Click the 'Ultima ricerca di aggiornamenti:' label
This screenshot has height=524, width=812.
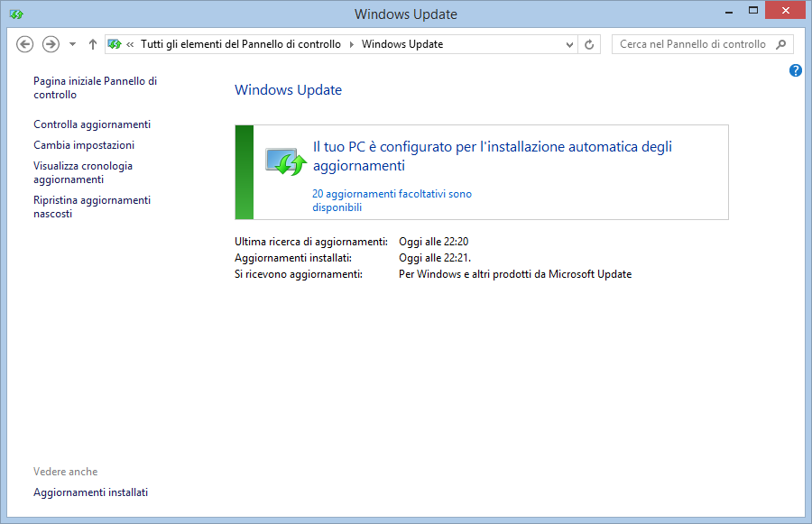(311, 242)
